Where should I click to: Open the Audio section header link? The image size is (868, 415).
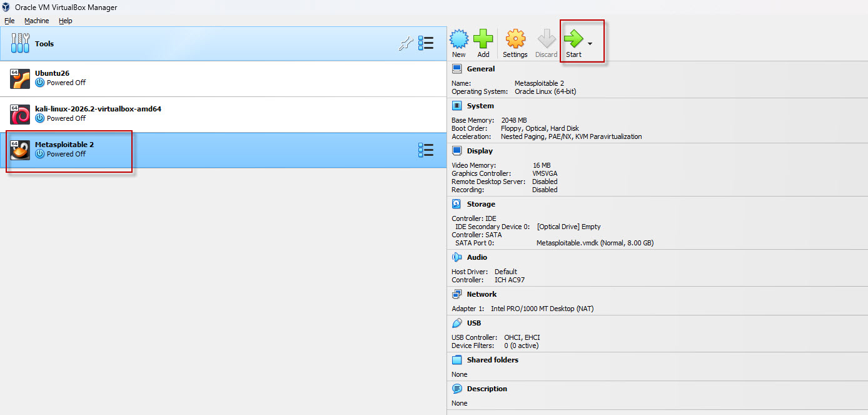[477, 257]
